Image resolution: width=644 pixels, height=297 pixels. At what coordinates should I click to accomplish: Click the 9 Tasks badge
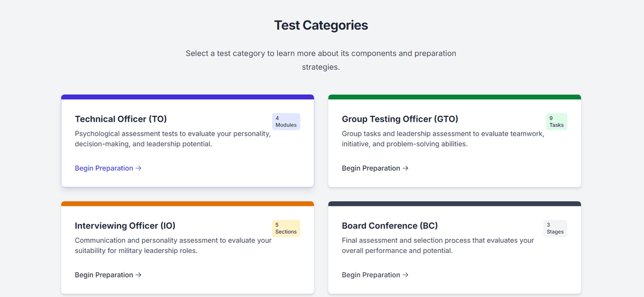(557, 122)
